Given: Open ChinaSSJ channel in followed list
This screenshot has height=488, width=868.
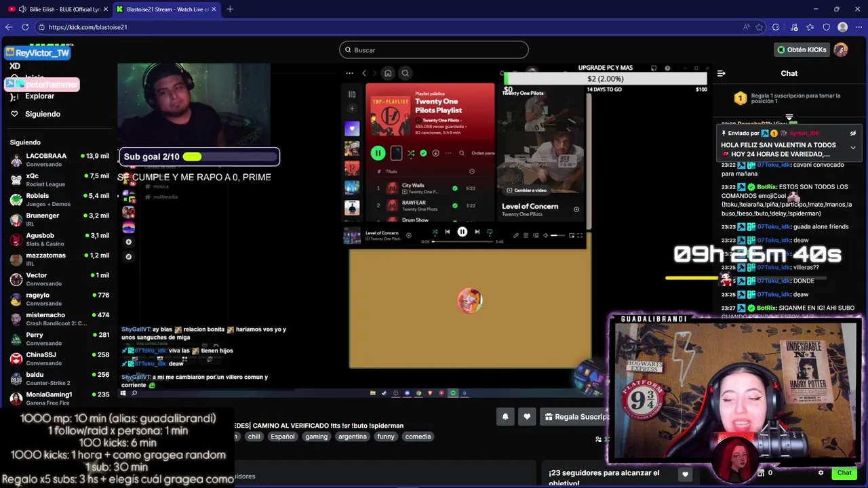Looking at the screenshot, I should pyautogui.click(x=60, y=359).
